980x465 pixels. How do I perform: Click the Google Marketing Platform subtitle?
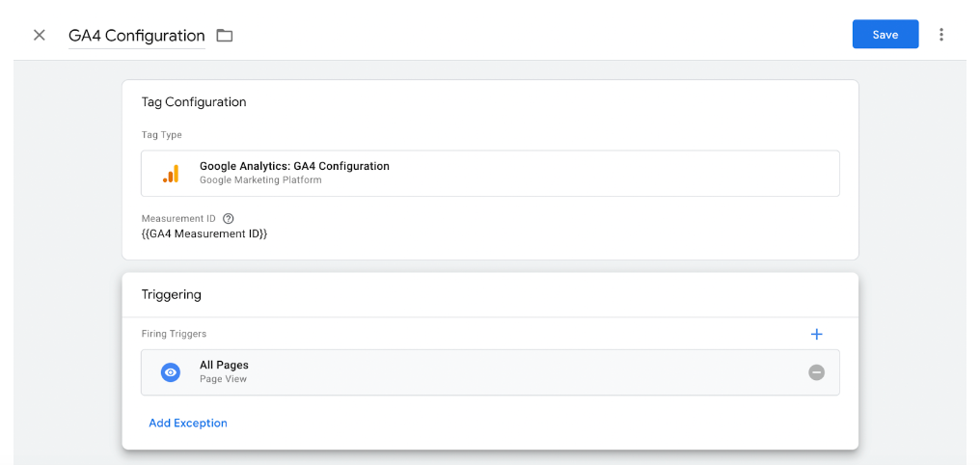[x=260, y=180]
